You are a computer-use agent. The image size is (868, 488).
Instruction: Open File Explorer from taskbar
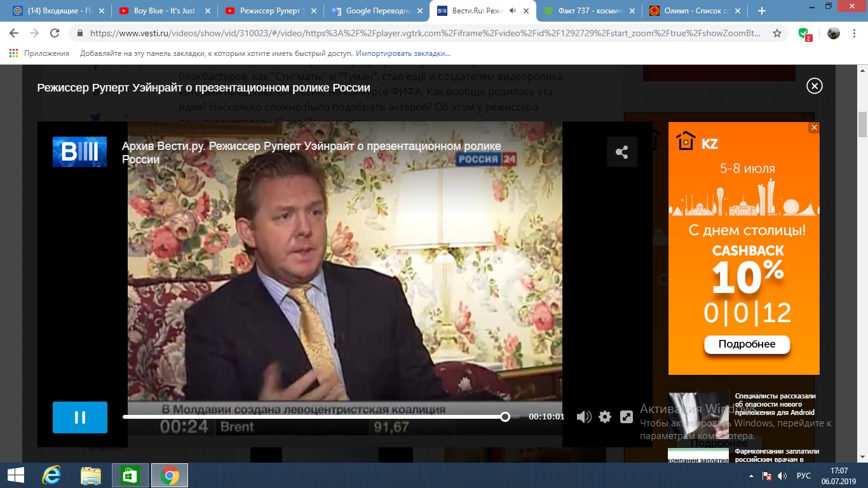pos(91,475)
